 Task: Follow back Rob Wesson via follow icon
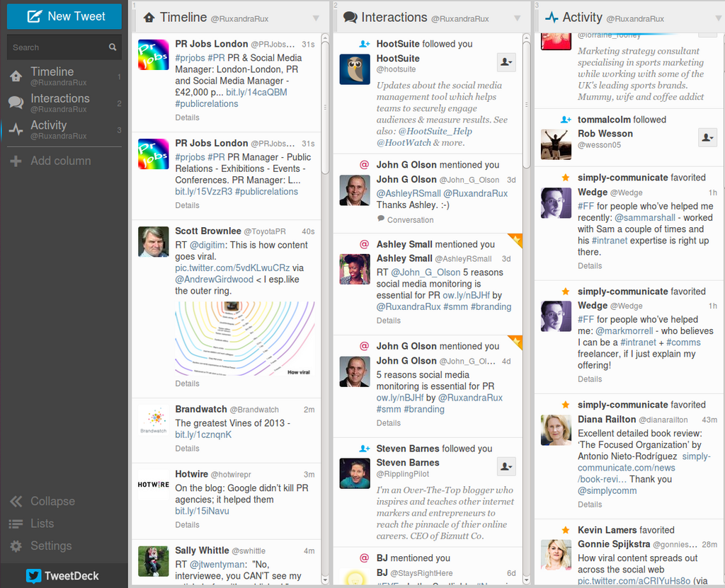pyautogui.click(x=707, y=138)
